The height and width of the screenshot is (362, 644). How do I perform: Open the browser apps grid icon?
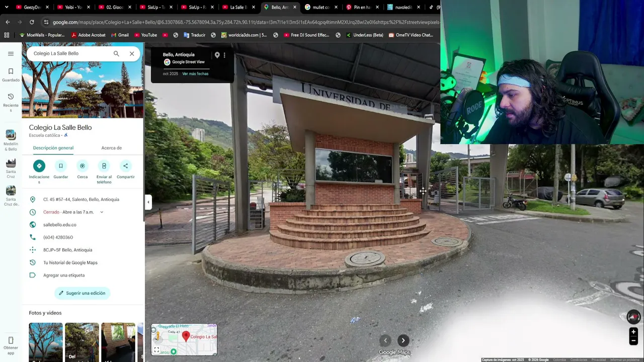click(x=7, y=35)
